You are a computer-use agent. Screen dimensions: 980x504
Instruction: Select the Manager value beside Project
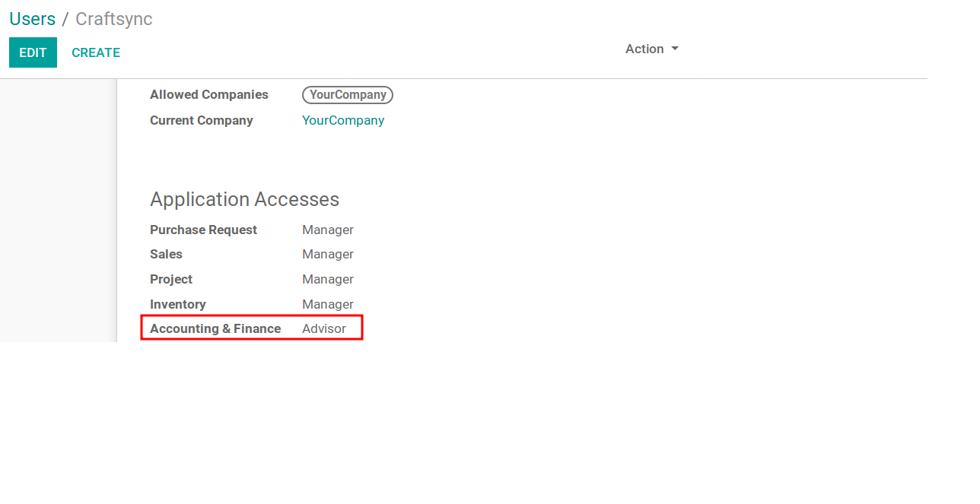[x=327, y=279]
